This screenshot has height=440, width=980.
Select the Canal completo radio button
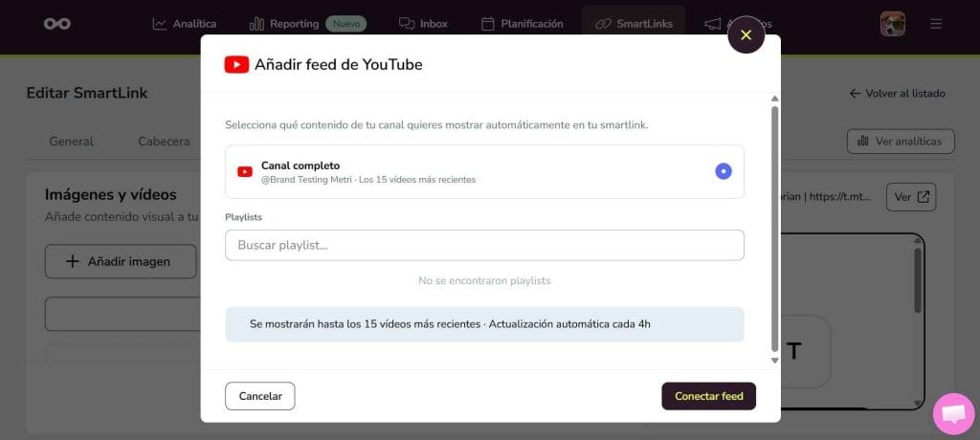(x=724, y=171)
